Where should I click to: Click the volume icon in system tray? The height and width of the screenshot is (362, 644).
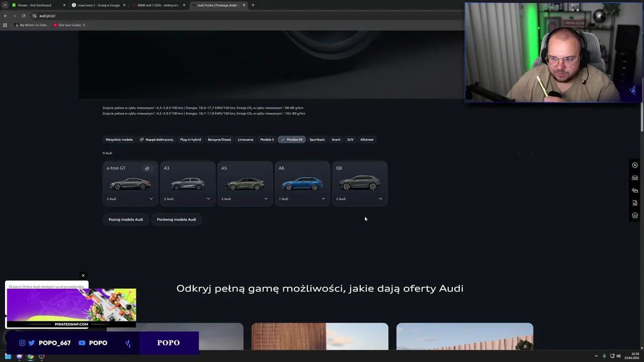click(619, 356)
